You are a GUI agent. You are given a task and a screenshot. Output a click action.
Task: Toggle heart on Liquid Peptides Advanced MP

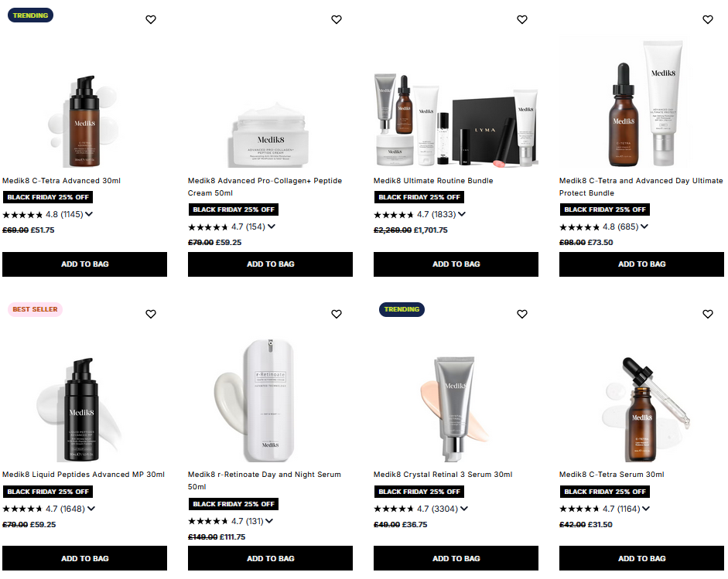(150, 314)
